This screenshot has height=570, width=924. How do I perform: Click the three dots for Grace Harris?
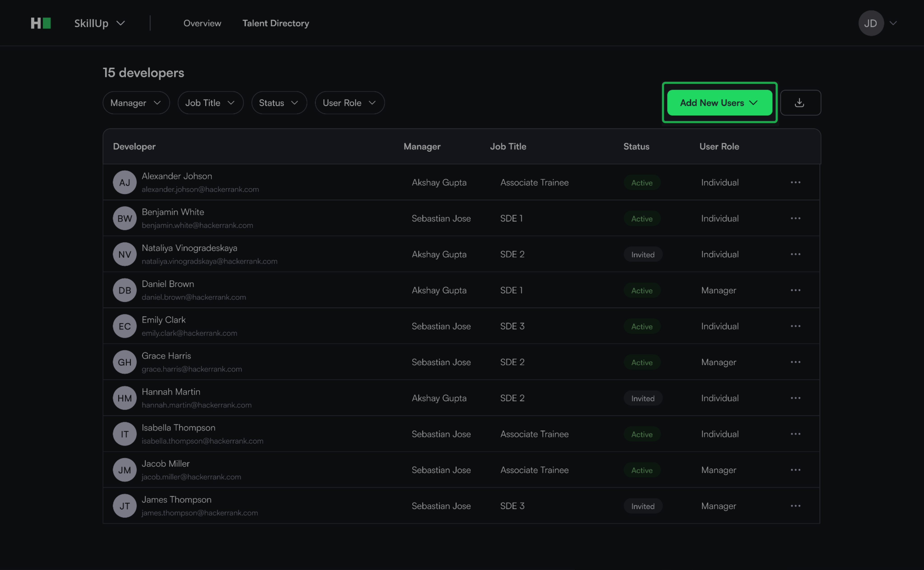tap(795, 362)
